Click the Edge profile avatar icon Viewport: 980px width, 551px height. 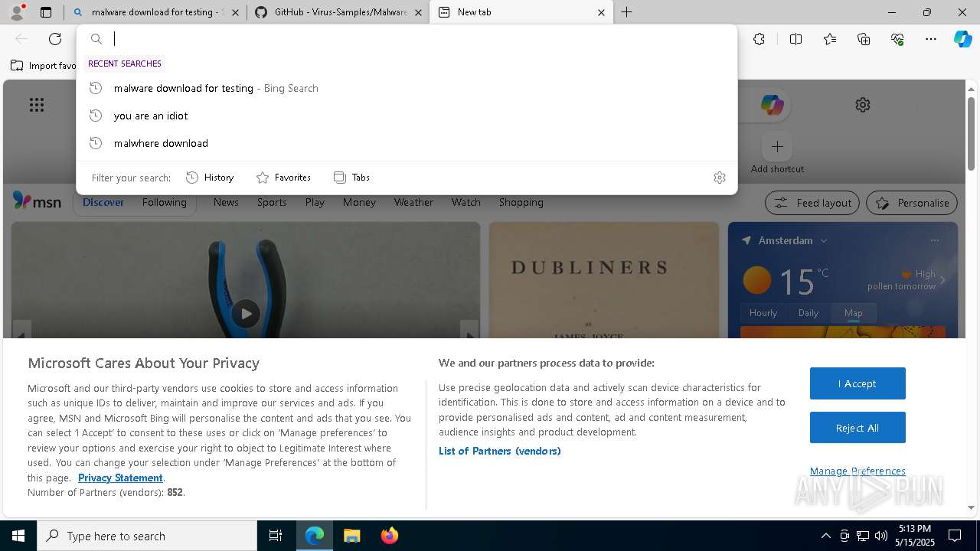[x=16, y=12]
